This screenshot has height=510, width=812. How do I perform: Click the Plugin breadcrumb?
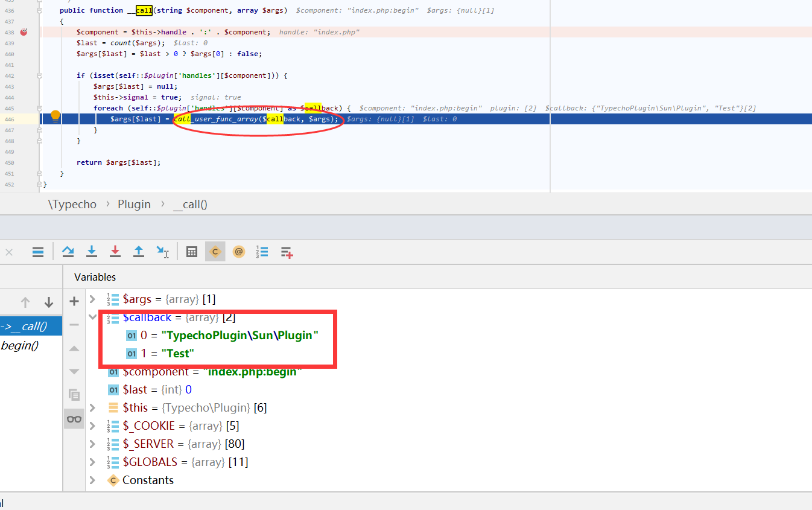coord(134,204)
